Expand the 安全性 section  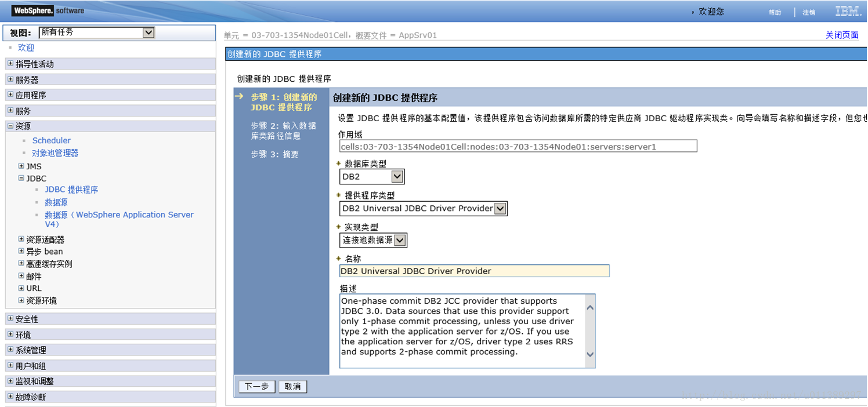10,319
